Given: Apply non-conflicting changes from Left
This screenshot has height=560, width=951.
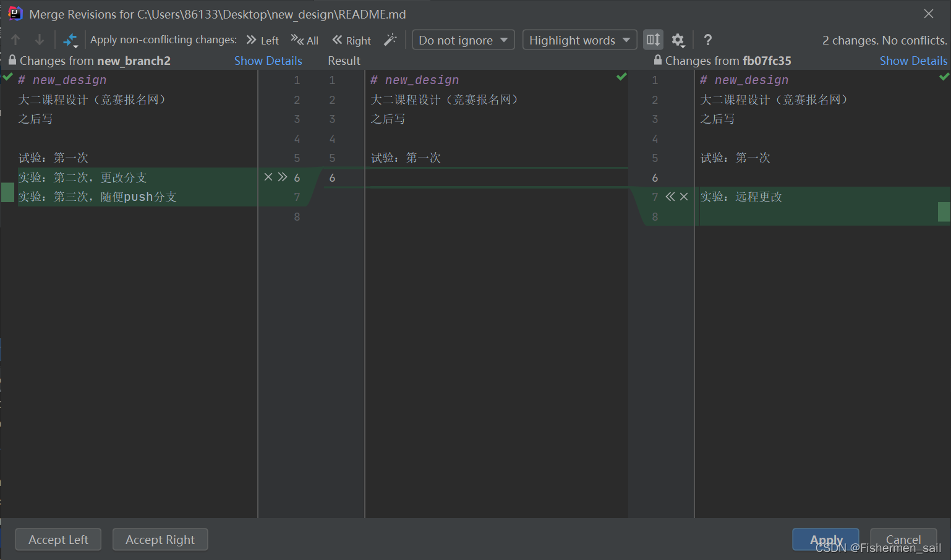Looking at the screenshot, I should 263,40.
